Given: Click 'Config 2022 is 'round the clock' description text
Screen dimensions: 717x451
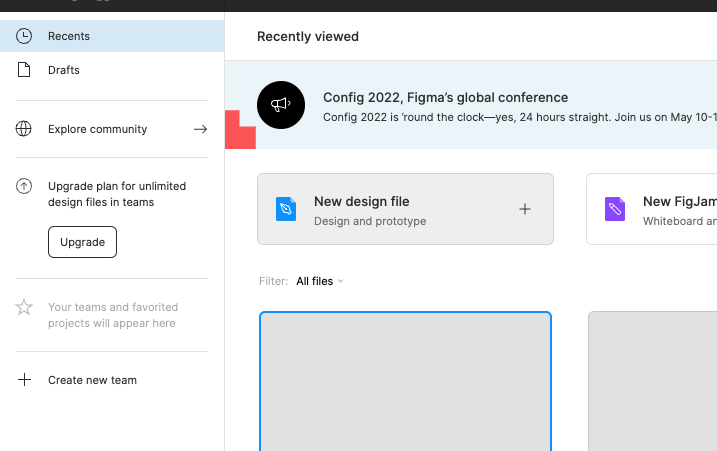Looking at the screenshot, I should tap(520, 117).
